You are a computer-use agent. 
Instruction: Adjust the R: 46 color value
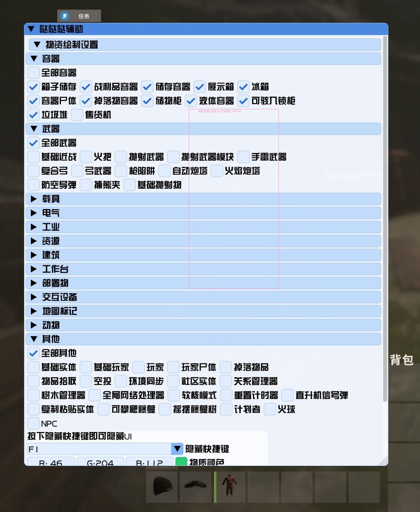51,462
